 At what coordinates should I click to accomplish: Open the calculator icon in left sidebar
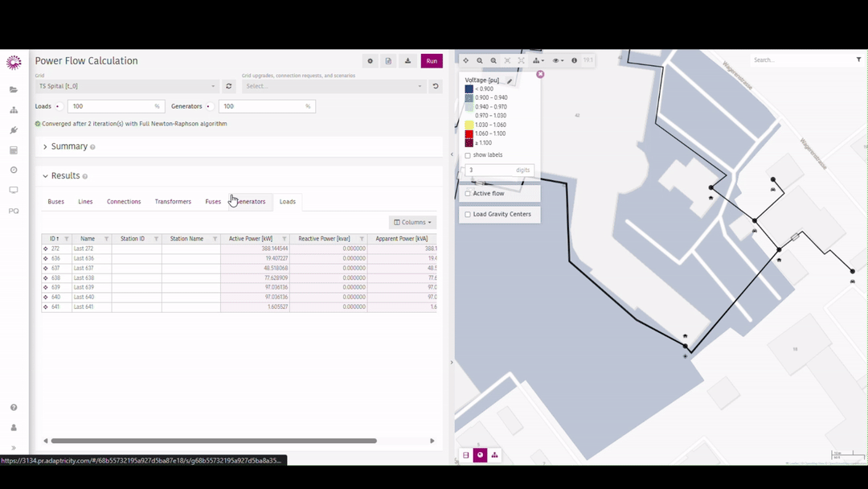click(x=14, y=150)
